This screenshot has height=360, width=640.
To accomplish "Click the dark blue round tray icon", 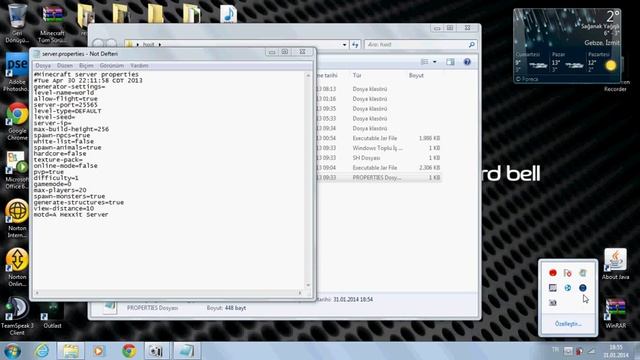I will point(582,288).
